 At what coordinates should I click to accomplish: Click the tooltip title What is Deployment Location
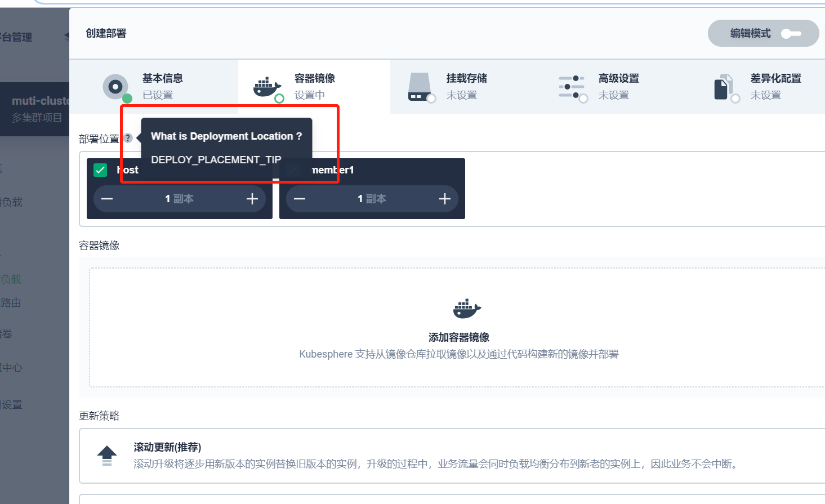point(226,136)
